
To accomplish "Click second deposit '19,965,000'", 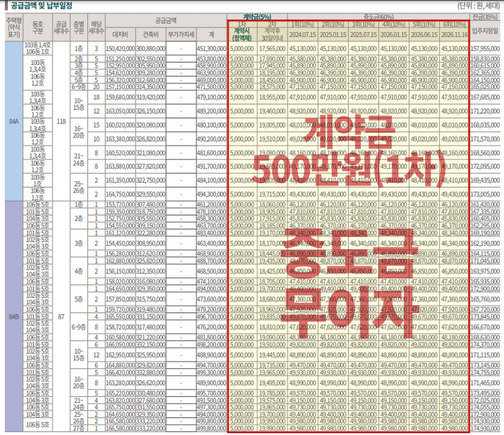I will coord(272,373).
